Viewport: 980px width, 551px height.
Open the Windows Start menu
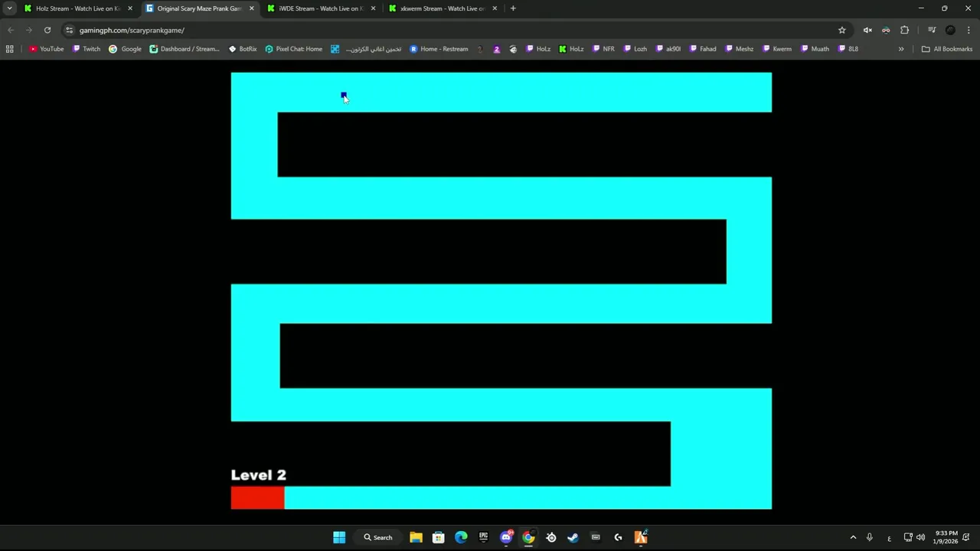point(339,537)
